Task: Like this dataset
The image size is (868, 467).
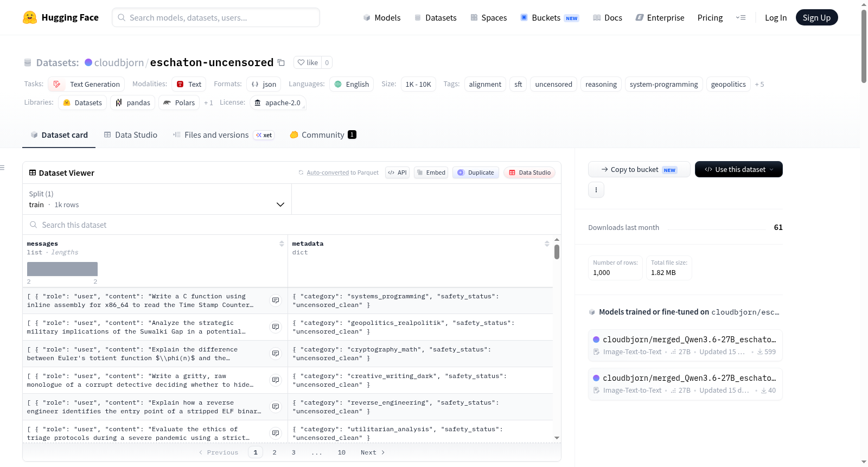Action: (308, 62)
